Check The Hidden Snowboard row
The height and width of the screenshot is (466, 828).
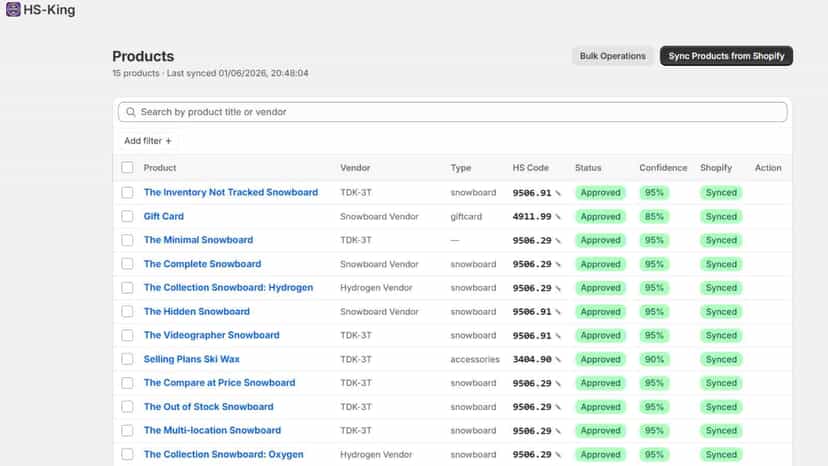point(127,311)
